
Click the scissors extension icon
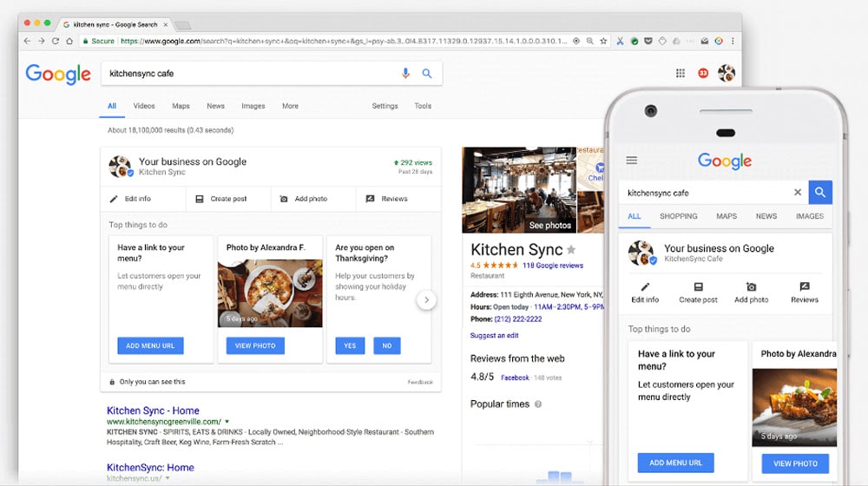(620, 41)
